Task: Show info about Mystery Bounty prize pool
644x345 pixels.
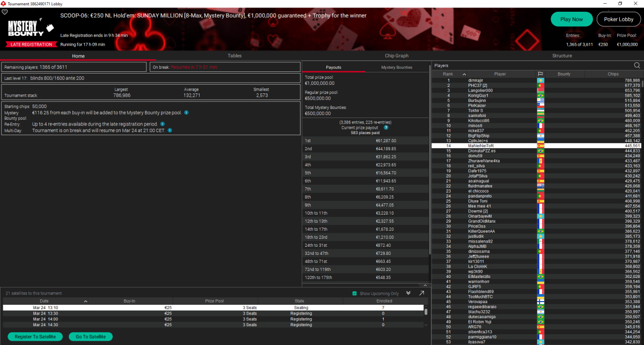Action: (186, 113)
